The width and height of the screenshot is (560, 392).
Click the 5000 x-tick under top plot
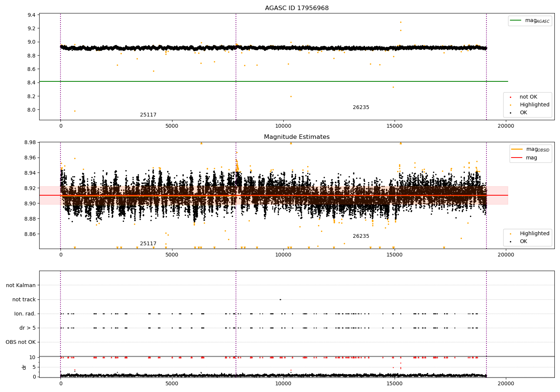[172, 126]
